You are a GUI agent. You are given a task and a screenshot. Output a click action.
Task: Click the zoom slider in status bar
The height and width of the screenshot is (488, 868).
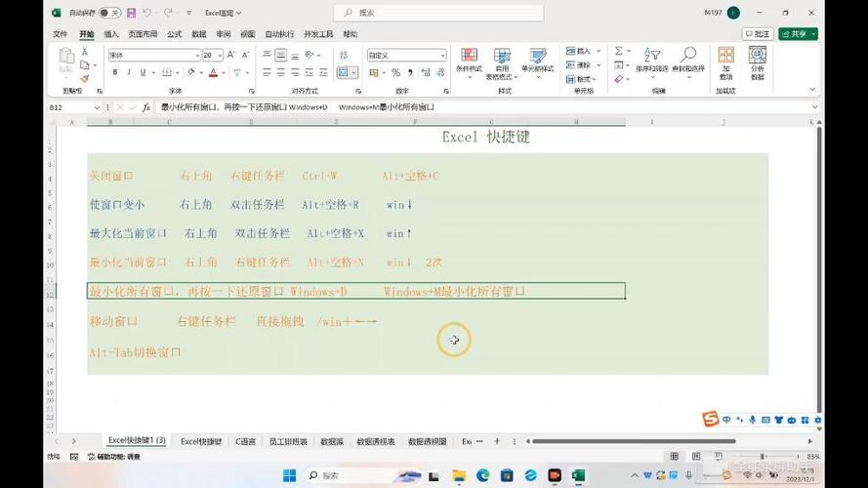tap(763, 457)
